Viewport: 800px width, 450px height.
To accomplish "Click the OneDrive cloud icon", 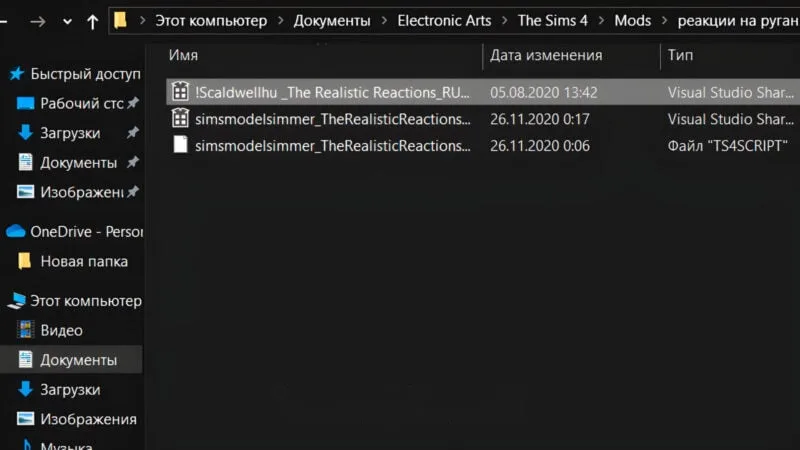I will click(16, 231).
